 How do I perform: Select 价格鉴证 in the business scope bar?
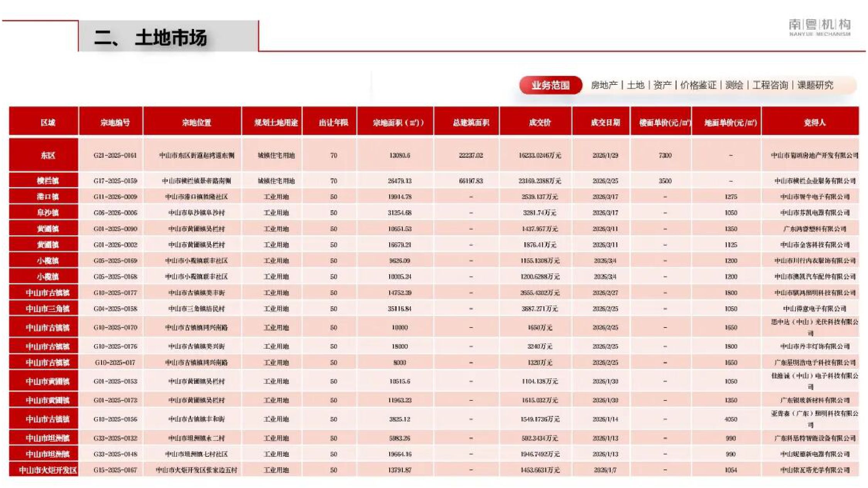698,85
